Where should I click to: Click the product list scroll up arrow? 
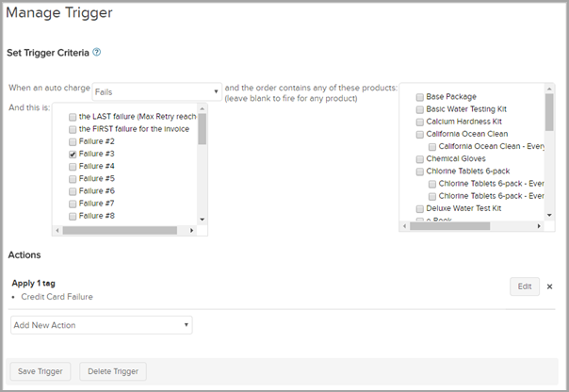tap(549, 89)
